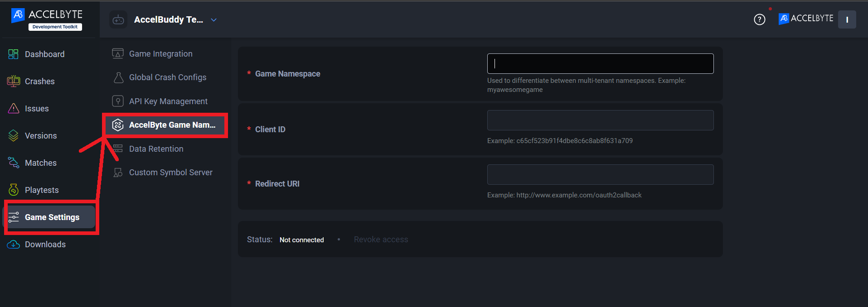
Task: Click the Redirect URI input field
Action: 600,174
